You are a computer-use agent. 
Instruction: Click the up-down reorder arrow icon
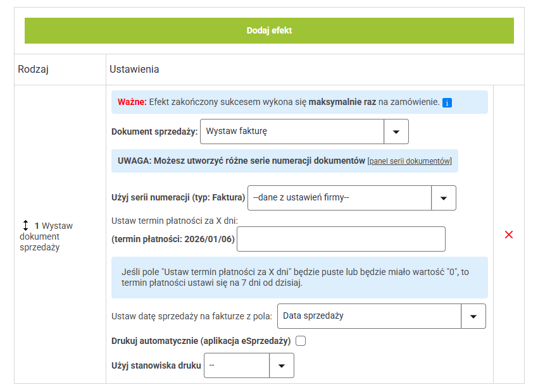click(x=26, y=226)
